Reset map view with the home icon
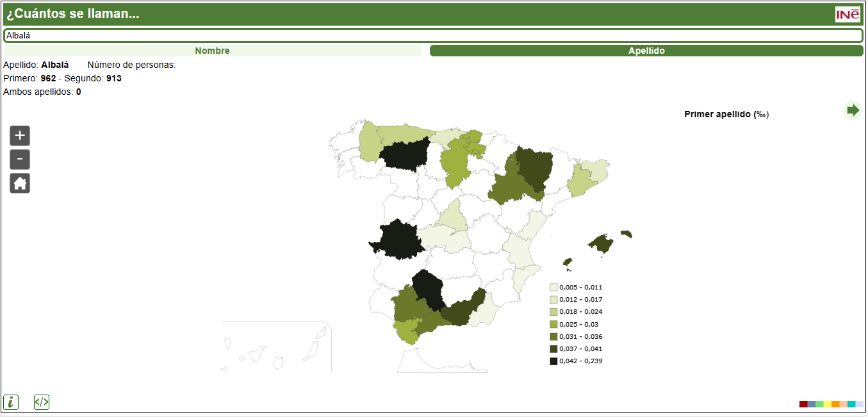Viewport: 868px width, 417px height. tap(20, 183)
